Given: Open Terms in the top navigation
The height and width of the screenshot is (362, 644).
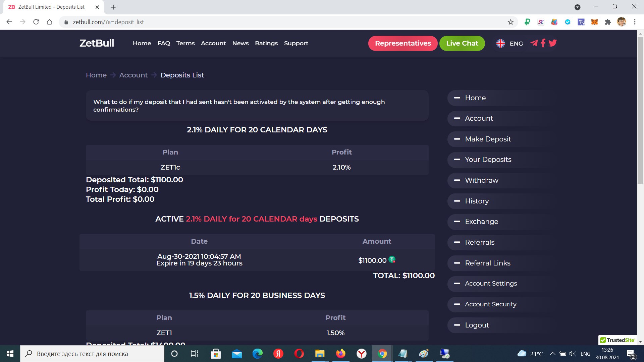Looking at the screenshot, I should coord(185,43).
